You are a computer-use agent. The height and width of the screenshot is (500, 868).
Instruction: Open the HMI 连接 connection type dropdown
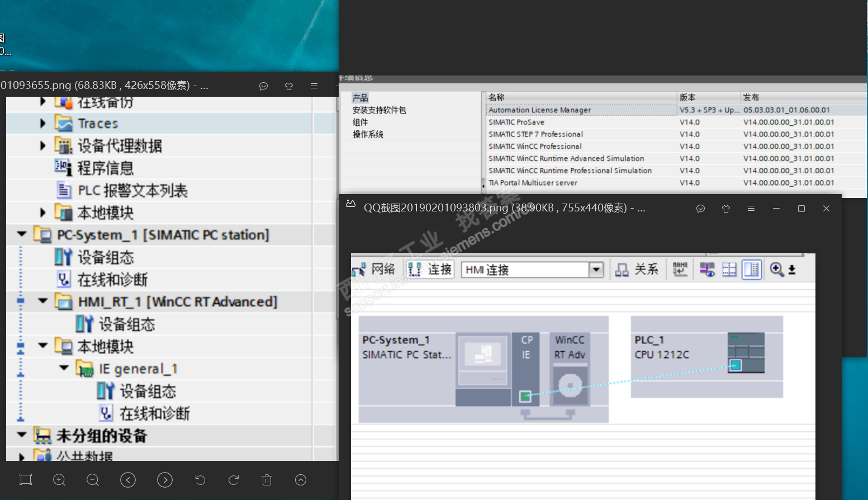pos(597,270)
